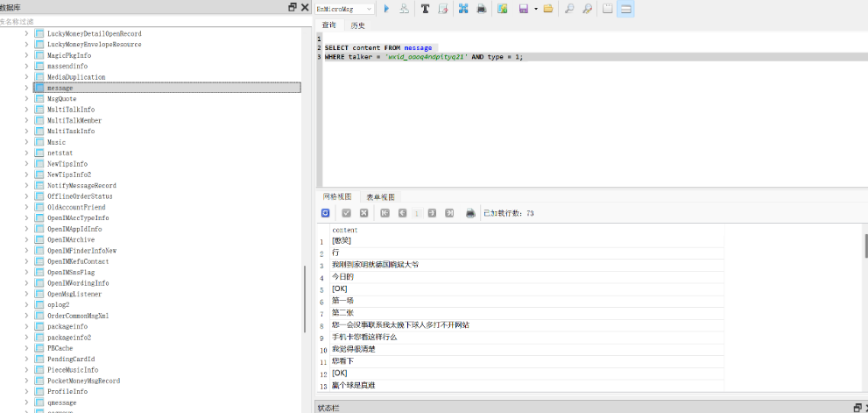The height and width of the screenshot is (413, 868).
Task: Expand the MsgQuote table node
Action: pyautogui.click(x=27, y=99)
